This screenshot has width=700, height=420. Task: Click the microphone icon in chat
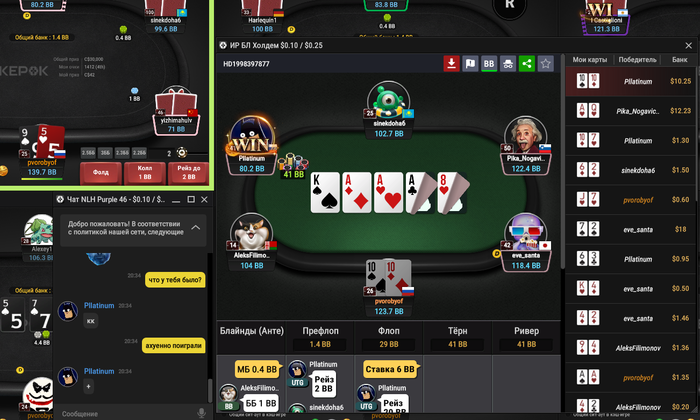point(201,413)
